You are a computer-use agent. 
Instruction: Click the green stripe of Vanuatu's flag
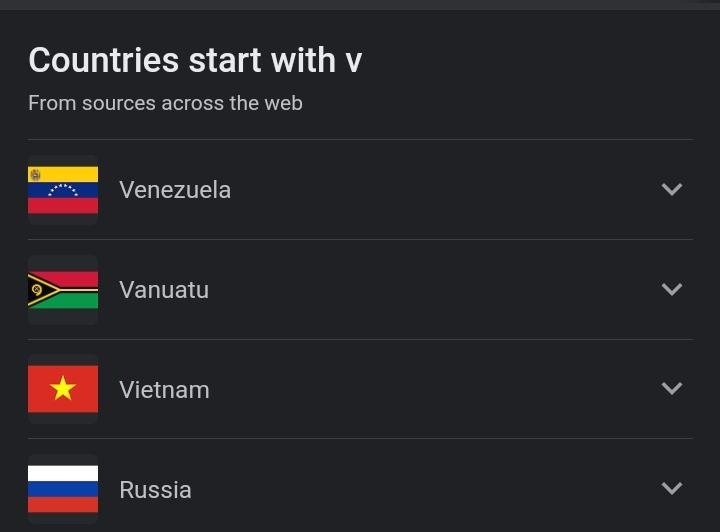click(x=75, y=302)
